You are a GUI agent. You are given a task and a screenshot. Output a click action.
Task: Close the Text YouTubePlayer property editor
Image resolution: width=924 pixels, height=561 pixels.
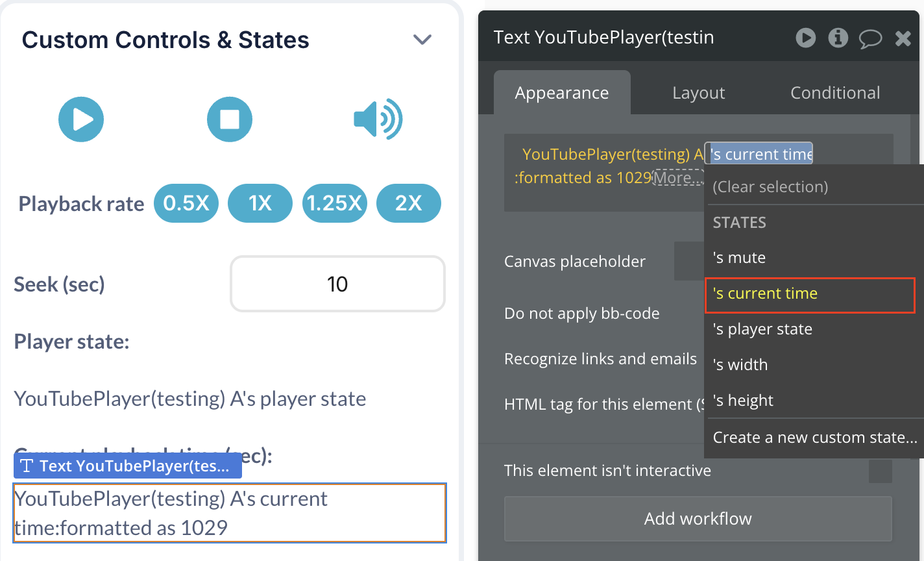[903, 39]
